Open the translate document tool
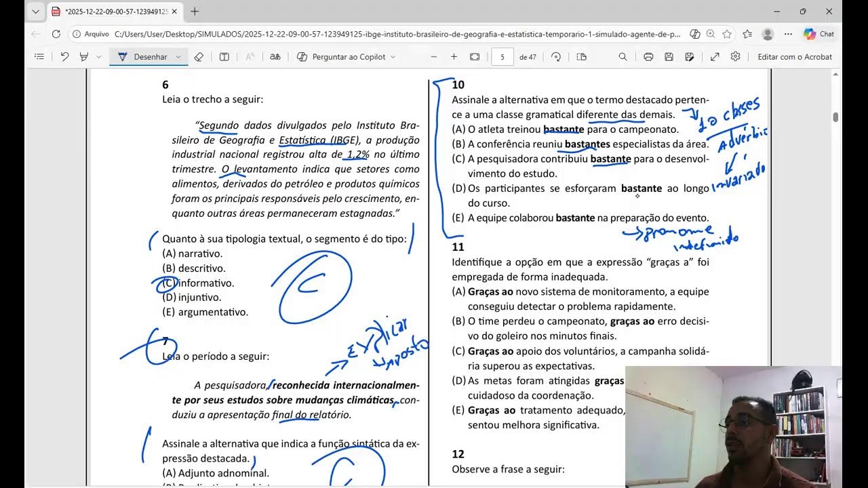868x488 pixels. [275, 57]
